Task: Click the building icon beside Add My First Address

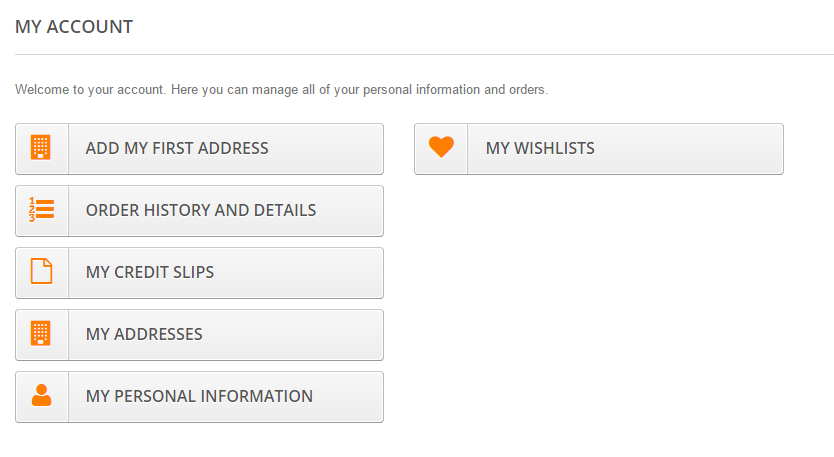Action: click(41, 148)
